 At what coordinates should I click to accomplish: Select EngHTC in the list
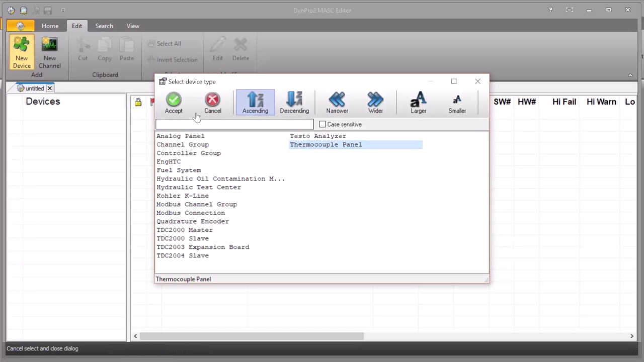[x=169, y=161]
